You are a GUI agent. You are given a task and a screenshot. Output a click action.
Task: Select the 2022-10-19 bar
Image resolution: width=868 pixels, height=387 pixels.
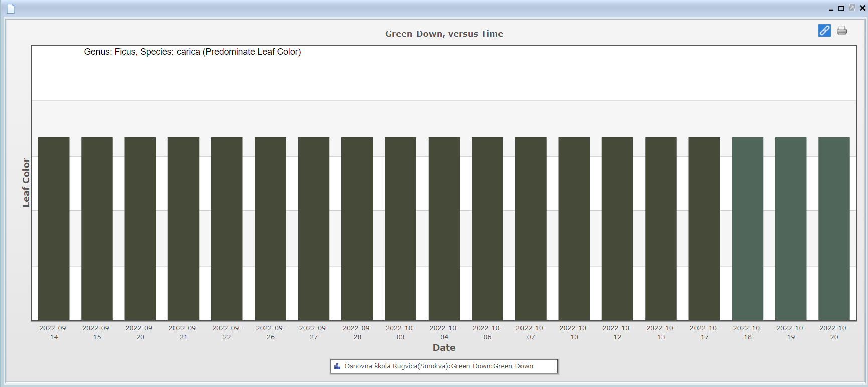[791, 228]
